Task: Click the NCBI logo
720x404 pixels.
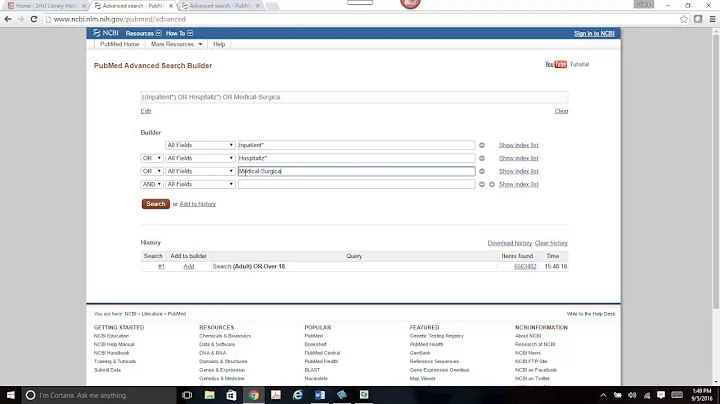Action: pyautogui.click(x=106, y=33)
